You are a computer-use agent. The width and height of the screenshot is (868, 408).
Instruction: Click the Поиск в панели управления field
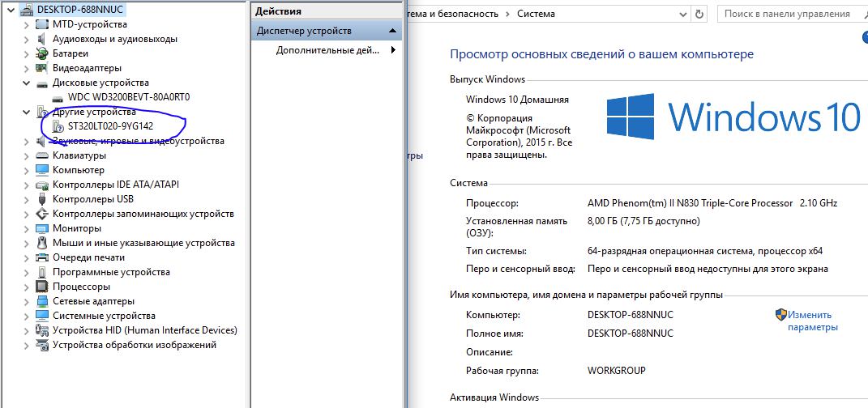[x=792, y=14]
